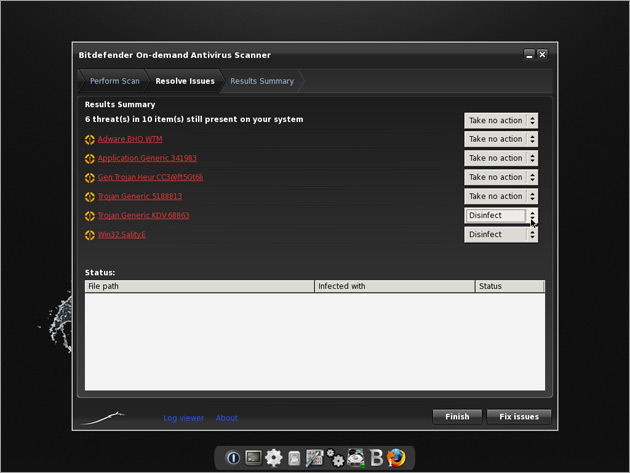
Task: Open the Trojan.Generic.KDV.68863 threat link
Action: pos(143,215)
